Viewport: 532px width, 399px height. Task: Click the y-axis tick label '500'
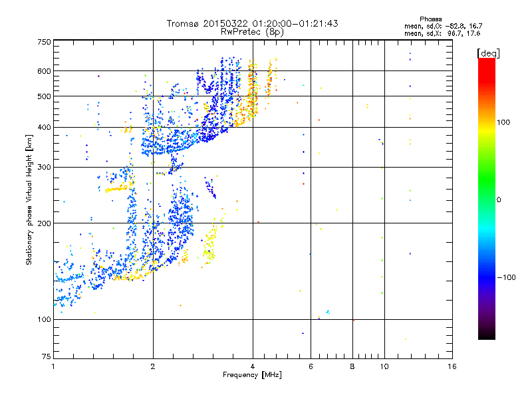[45, 96]
